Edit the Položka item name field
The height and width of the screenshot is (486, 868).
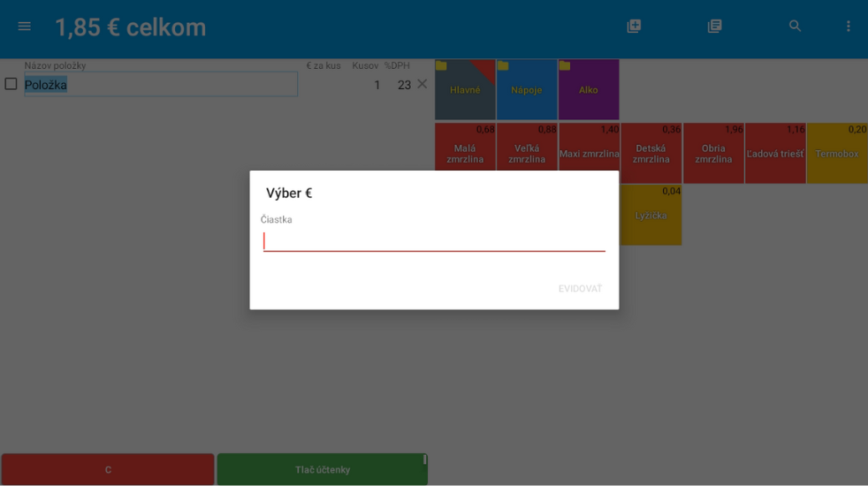(161, 85)
